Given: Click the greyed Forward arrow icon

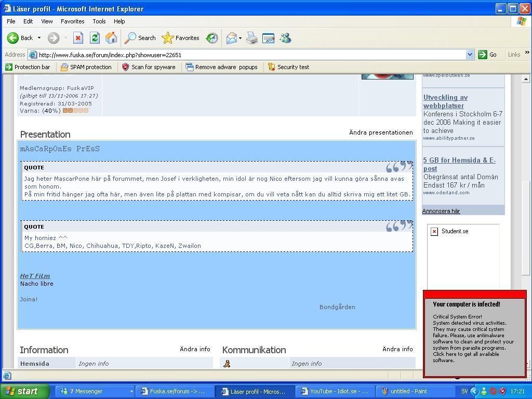Looking at the screenshot, I should click(54, 38).
